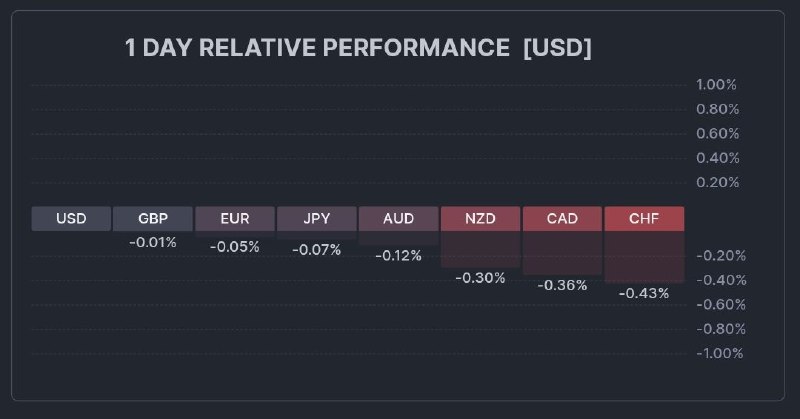Image resolution: width=800 pixels, height=419 pixels.
Task: Click the AUD currency box
Action: (x=398, y=218)
